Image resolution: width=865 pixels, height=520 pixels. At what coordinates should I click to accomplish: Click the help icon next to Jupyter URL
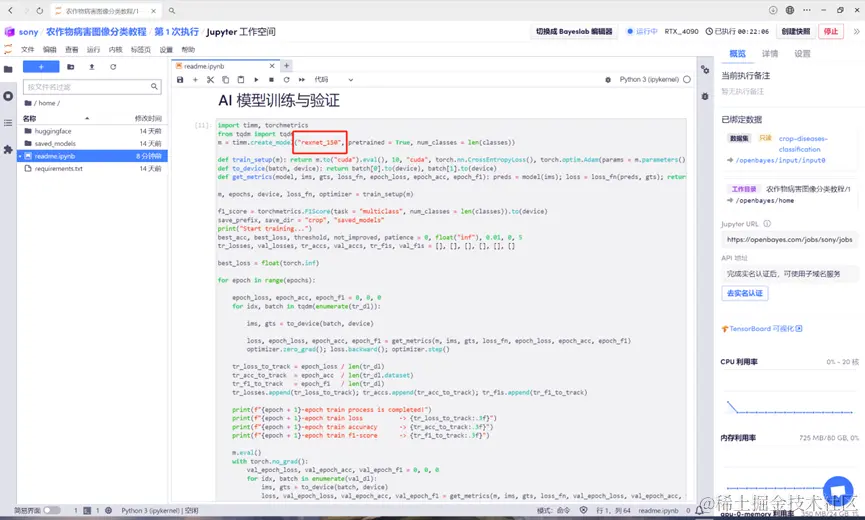[767, 224]
